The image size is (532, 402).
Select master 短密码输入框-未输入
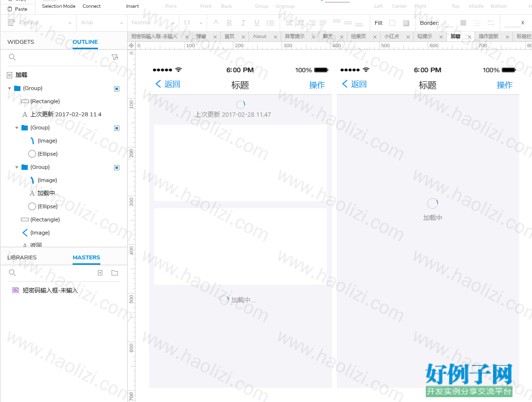50,291
